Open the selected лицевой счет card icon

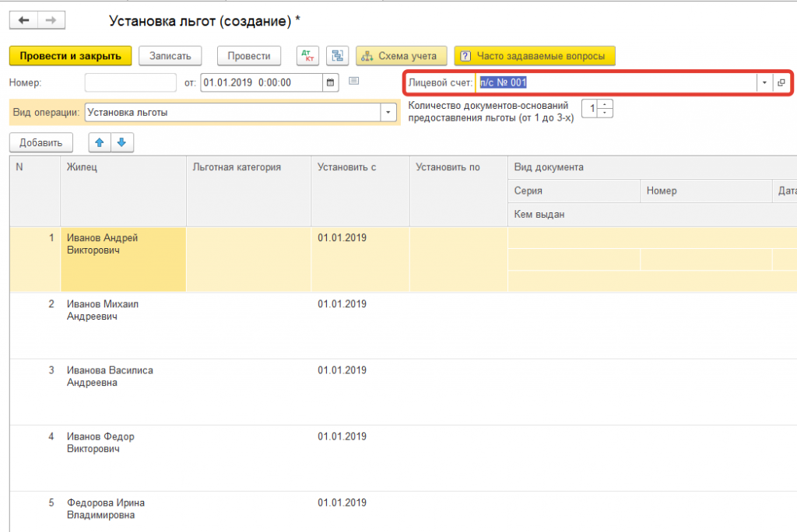pos(781,82)
